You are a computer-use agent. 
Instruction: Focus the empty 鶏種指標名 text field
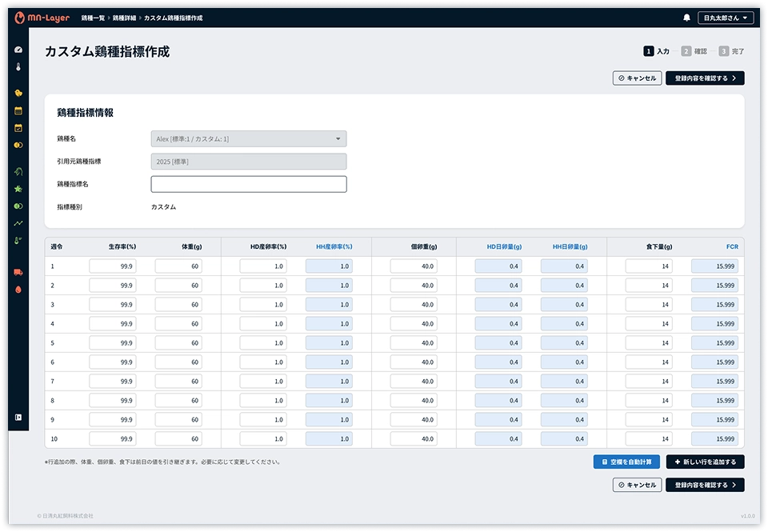(249, 184)
